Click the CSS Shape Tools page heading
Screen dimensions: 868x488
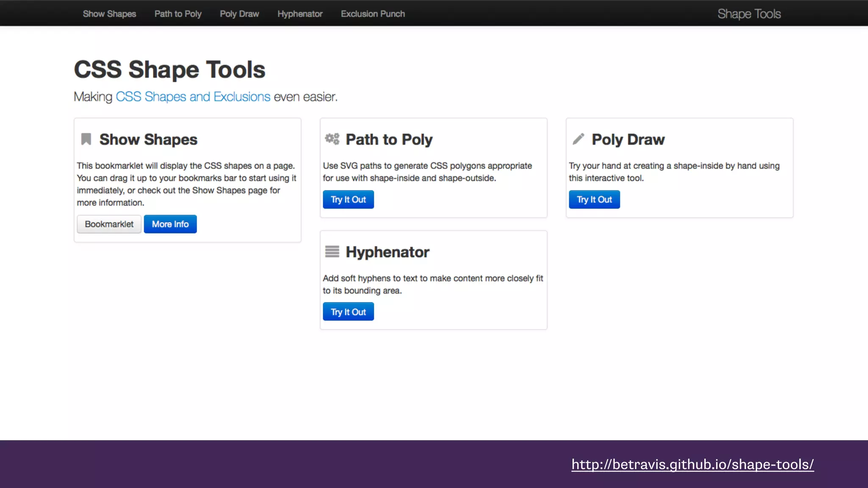pos(170,69)
